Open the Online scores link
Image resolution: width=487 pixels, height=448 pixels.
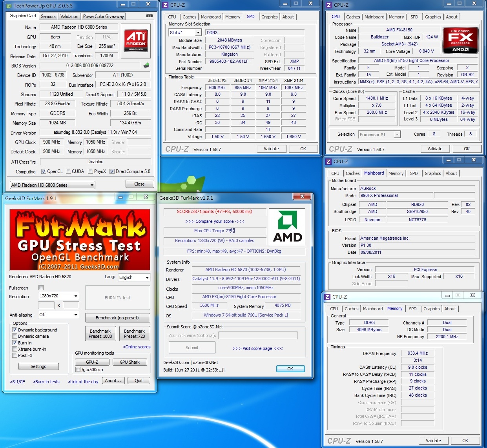[x=137, y=347]
